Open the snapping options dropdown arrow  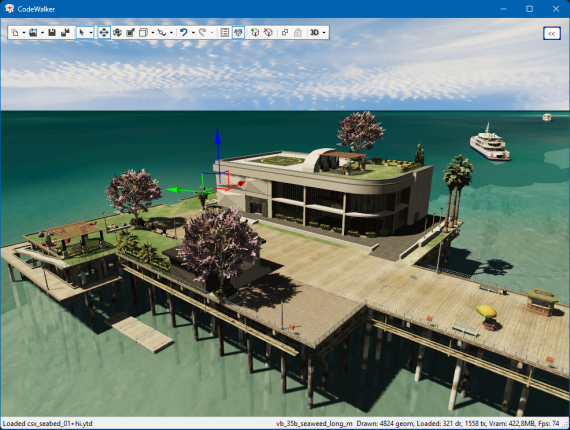(171, 33)
